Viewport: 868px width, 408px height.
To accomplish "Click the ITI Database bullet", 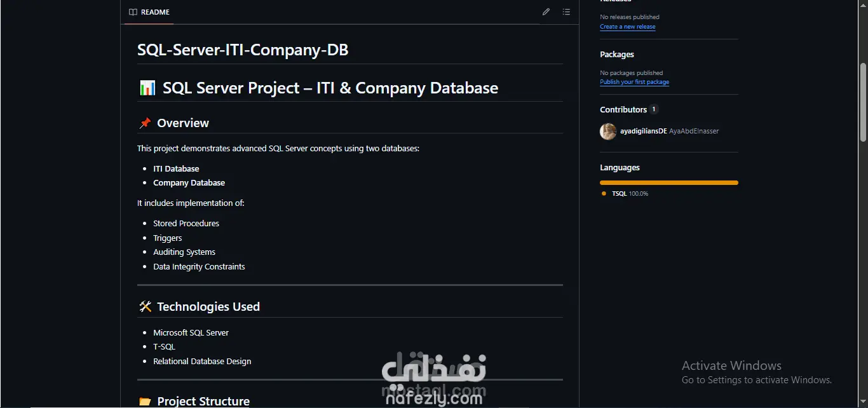I will (176, 169).
